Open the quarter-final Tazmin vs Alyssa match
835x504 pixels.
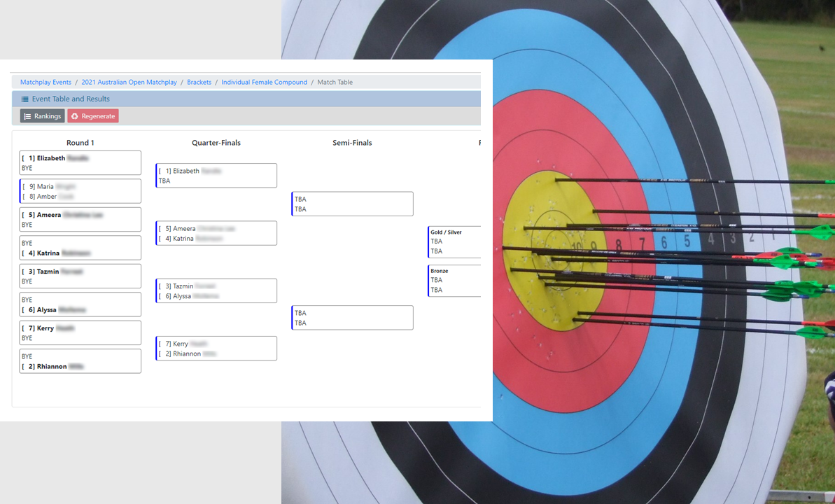click(216, 291)
